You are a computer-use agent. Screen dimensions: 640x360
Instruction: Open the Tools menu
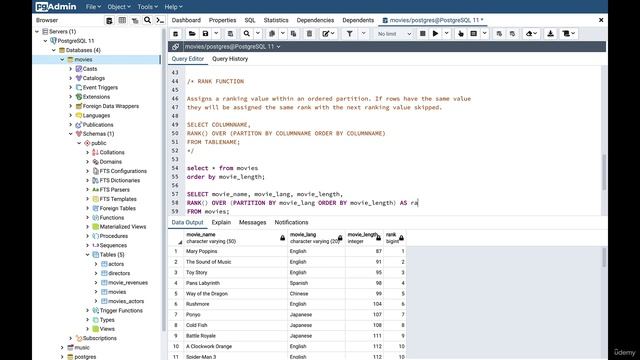[x=147, y=7]
